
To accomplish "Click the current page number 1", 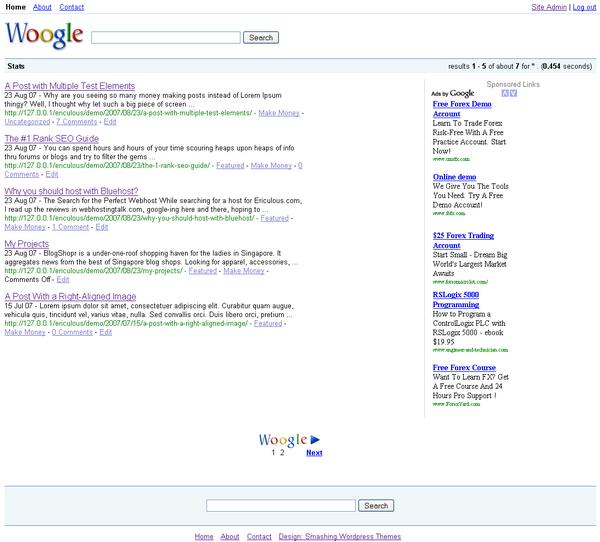I will pos(273,452).
